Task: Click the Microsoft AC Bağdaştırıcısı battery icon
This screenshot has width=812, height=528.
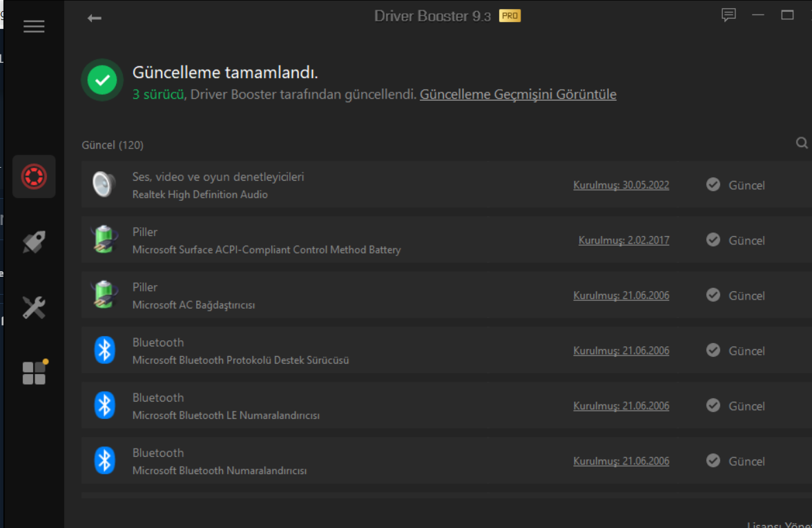Action: pos(104,295)
